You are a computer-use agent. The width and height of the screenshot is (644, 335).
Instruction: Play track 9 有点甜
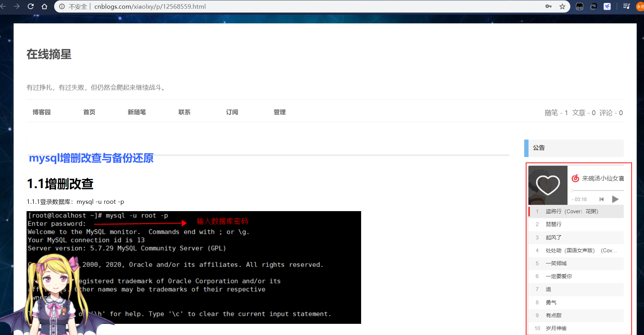576,315
